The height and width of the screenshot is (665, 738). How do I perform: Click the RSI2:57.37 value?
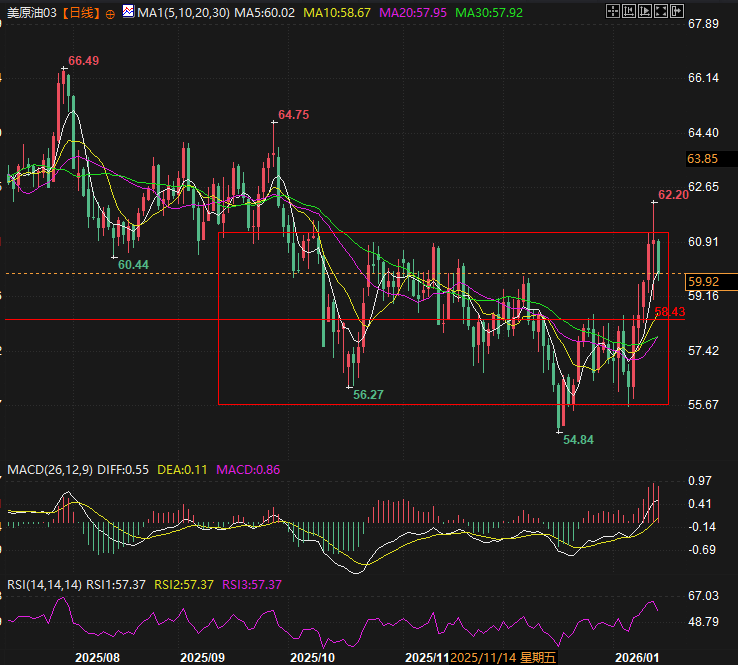184,585
